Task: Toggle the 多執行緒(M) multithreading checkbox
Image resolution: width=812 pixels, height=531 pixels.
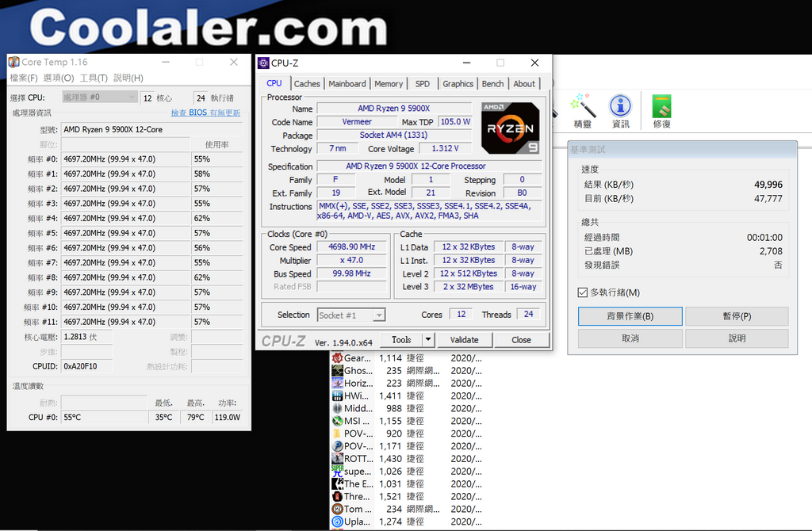Action: (583, 292)
